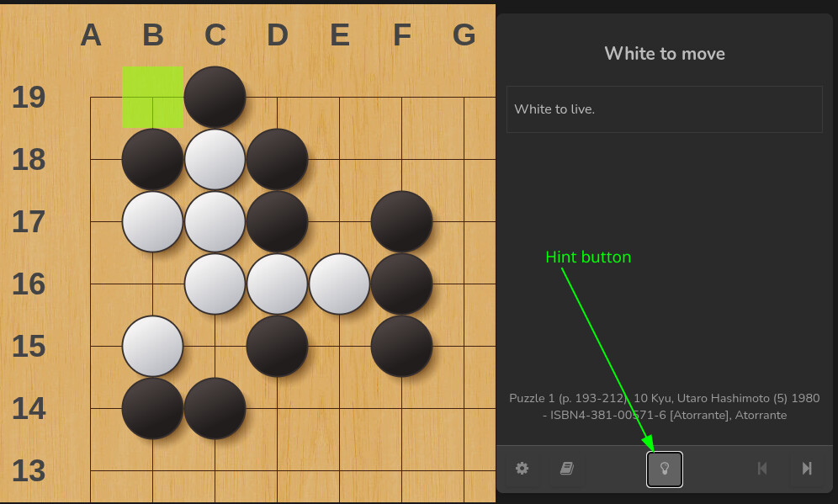Play at empty intersection A17

click(x=90, y=222)
